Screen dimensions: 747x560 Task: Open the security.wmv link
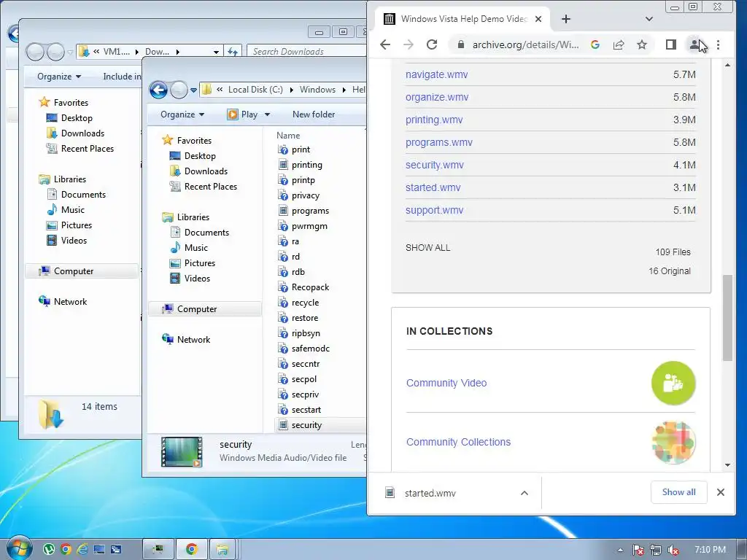[435, 166]
